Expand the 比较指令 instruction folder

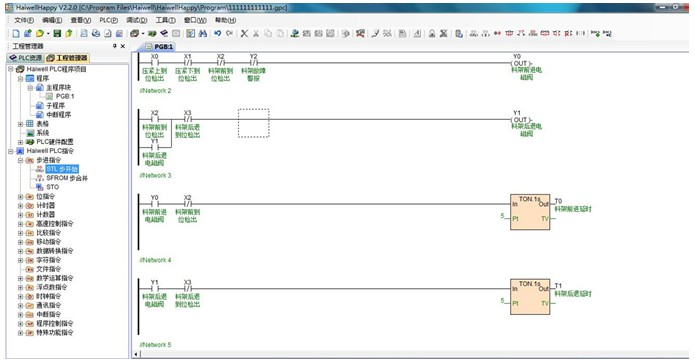click(20, 232)
